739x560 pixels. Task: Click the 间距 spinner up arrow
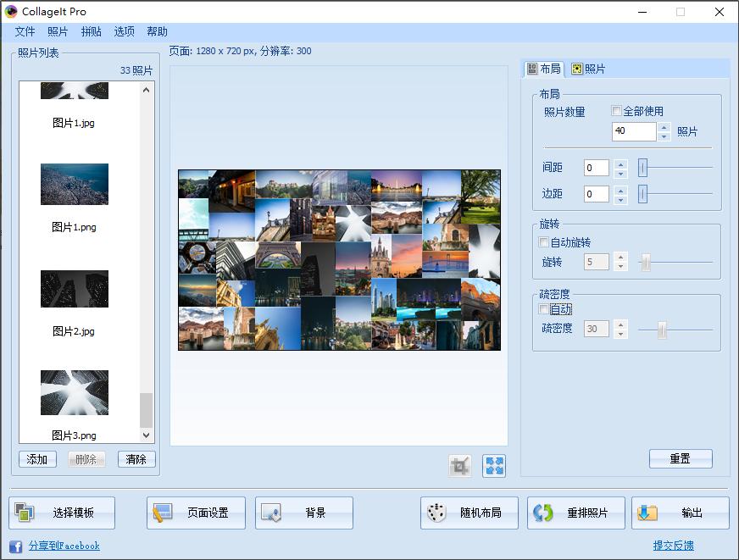[620, 164]
